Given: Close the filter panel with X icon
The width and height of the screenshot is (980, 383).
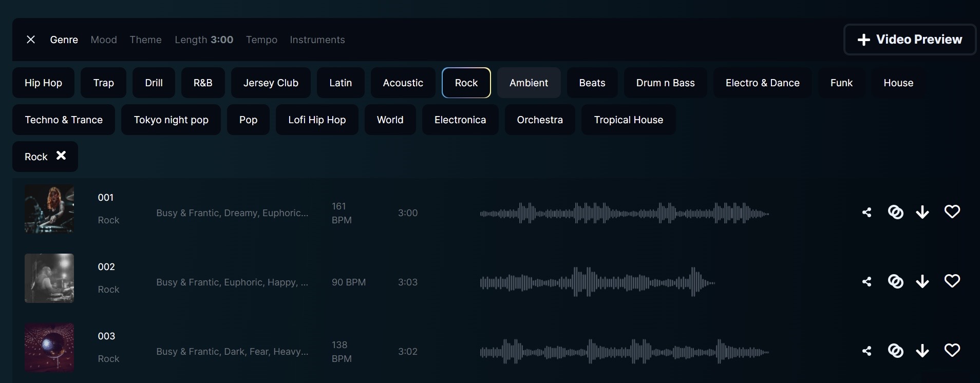Looking at the screenshot, I should coord(31,40).
